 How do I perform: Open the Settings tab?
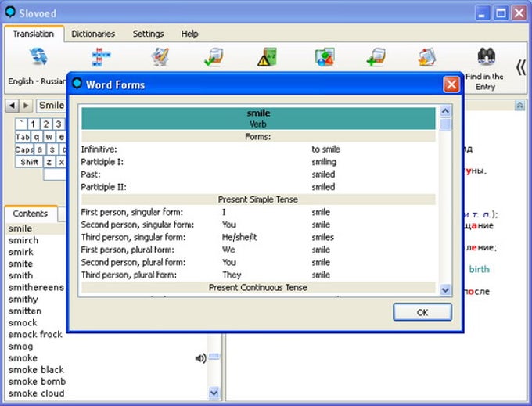pos(148,34)
